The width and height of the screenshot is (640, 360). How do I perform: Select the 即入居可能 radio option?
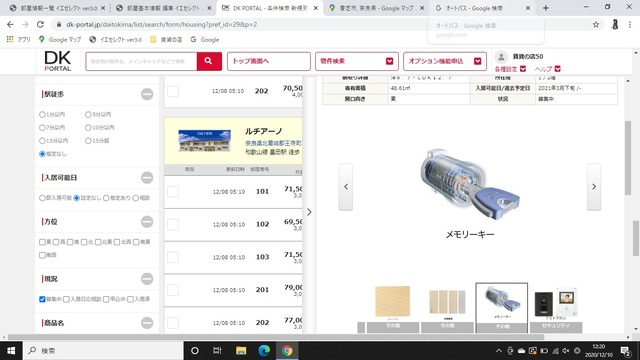pyautogui.click(x=42, y=198)
